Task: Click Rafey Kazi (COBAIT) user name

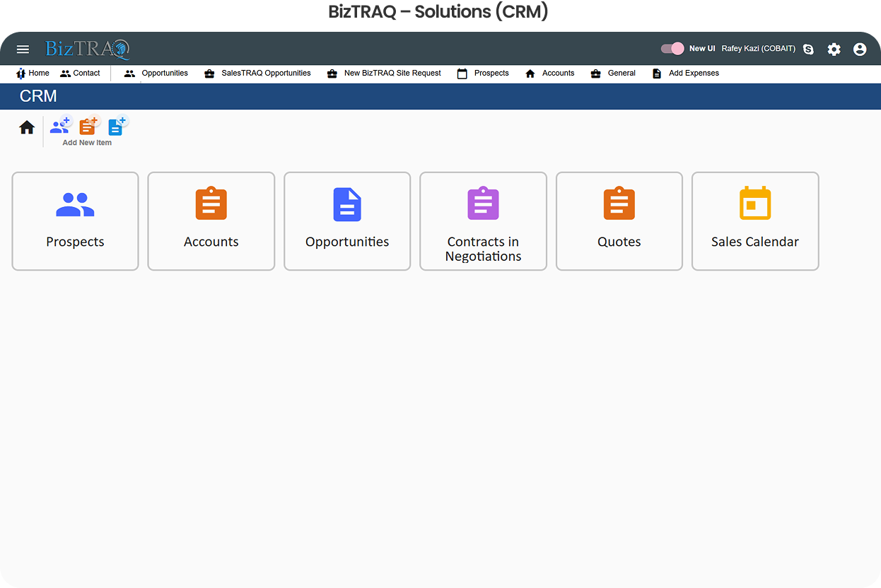Action: coord(758,49)
